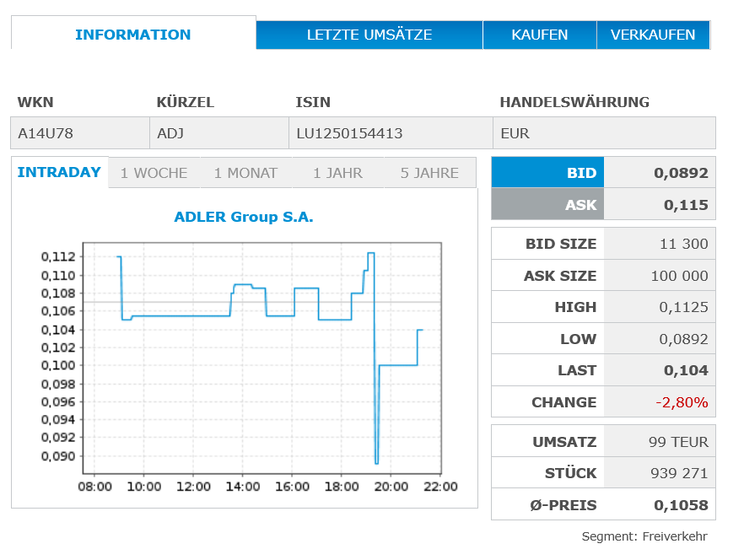Click the bid price 0,0892
Screen dimensions: 744x560
[x=681, y=173]
